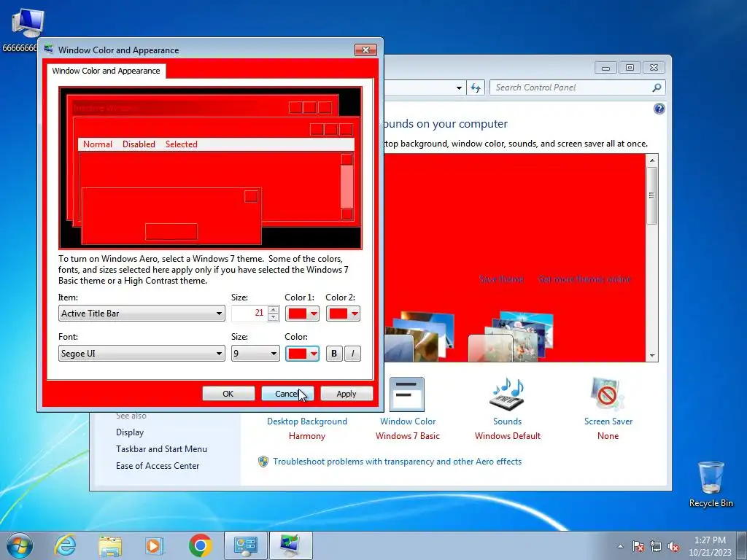Select the left theme thumbnail stack

coord(419,336)
